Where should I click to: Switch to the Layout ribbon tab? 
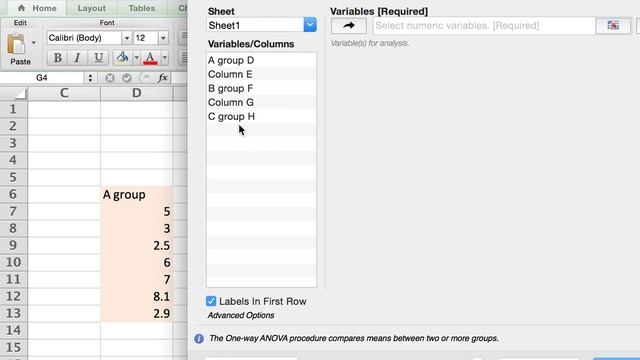91,8
